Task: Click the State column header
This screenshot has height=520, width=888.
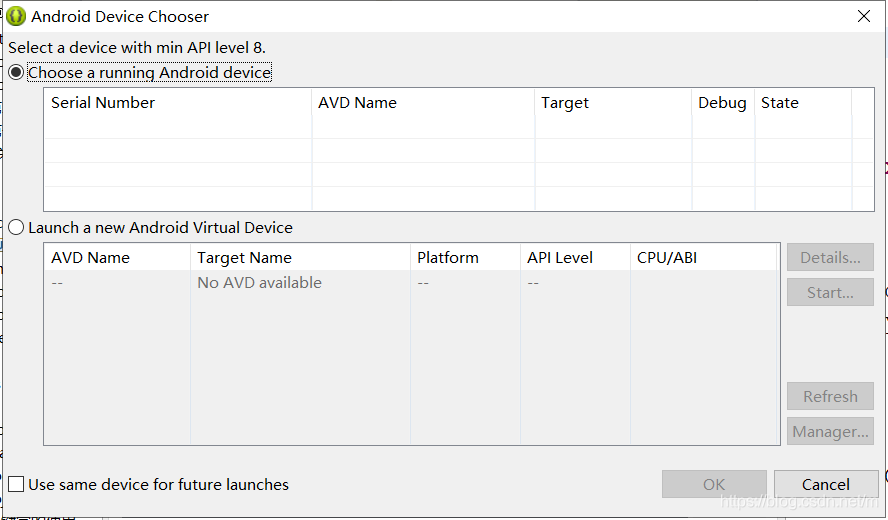Action: tap(803, 103)
